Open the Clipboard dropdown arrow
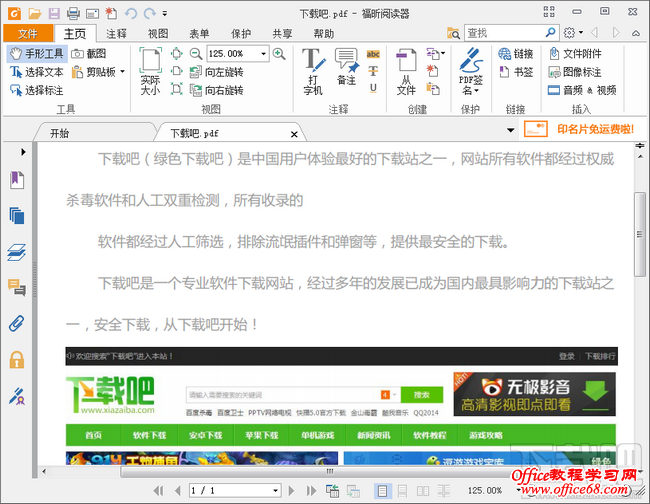 tap(122, 72)
